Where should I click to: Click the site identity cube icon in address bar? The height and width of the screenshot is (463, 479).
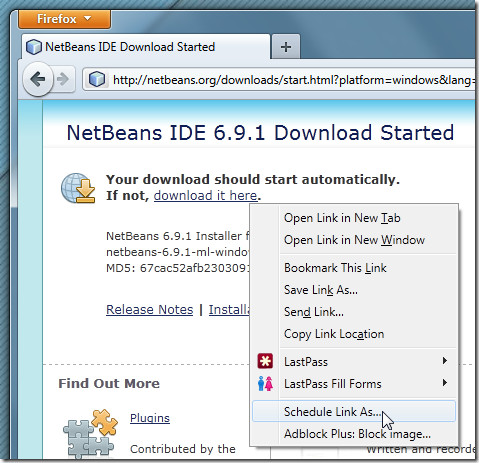coord(97,80)
